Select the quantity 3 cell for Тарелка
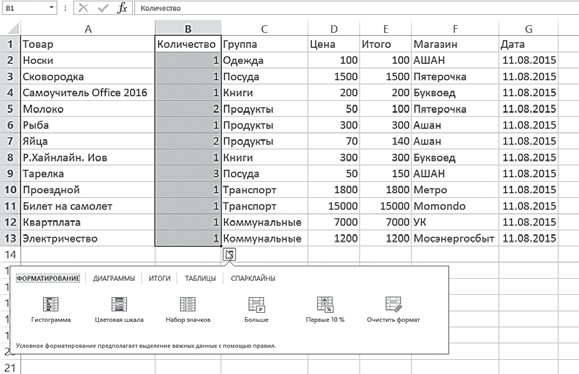The image size is (579, 374). (188, 174)
